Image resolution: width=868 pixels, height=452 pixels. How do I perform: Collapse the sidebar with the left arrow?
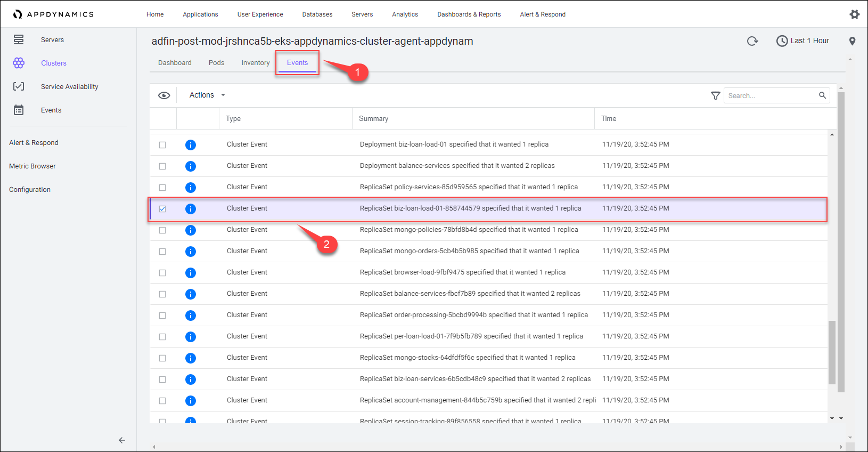[122, 440]
